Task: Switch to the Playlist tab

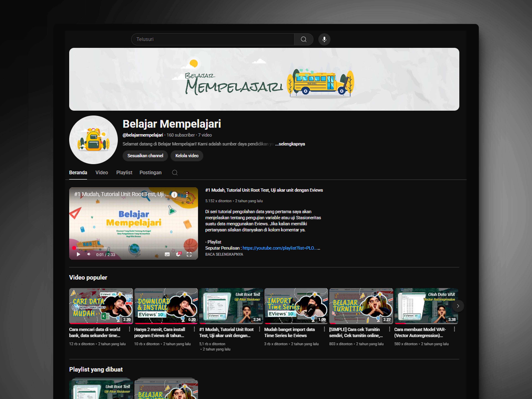Action: tap(124, 172)
